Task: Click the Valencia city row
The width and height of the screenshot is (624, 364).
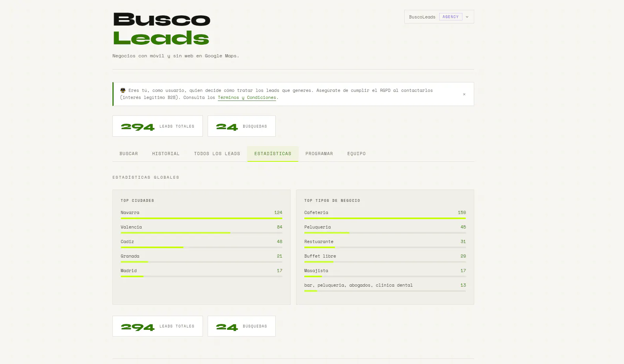Action: pos(201,229)
